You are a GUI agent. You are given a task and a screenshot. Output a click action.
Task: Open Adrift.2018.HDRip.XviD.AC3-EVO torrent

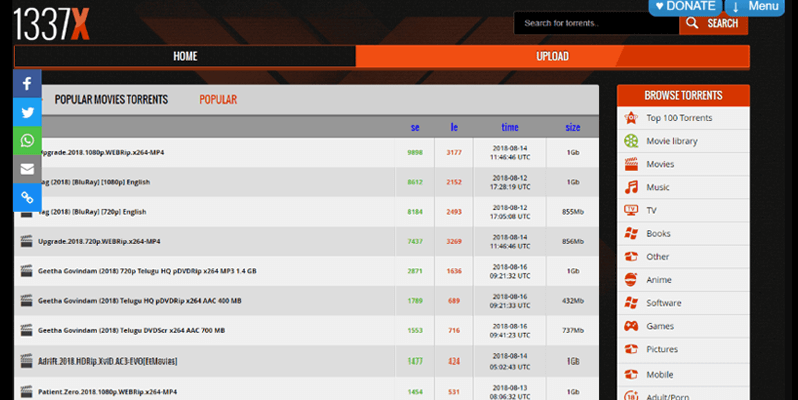107,361
